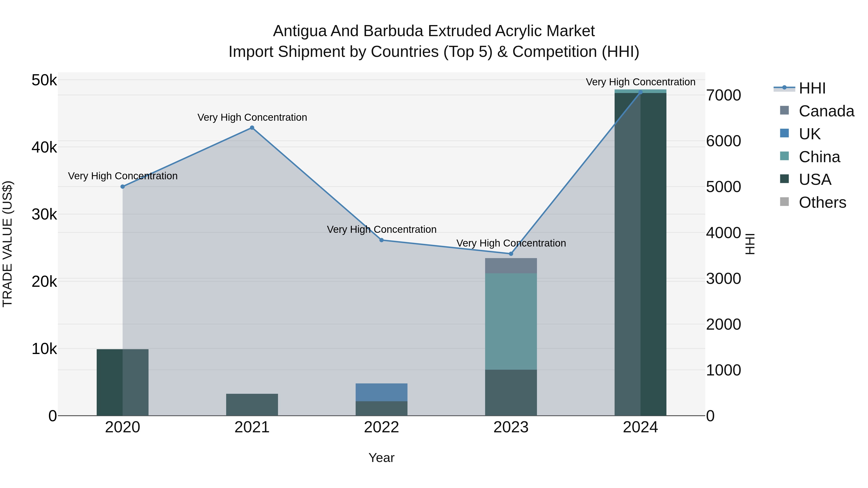Click the UK blue legend swatch
This screenshot has height=488, width=868.
(x=784, y=133)
